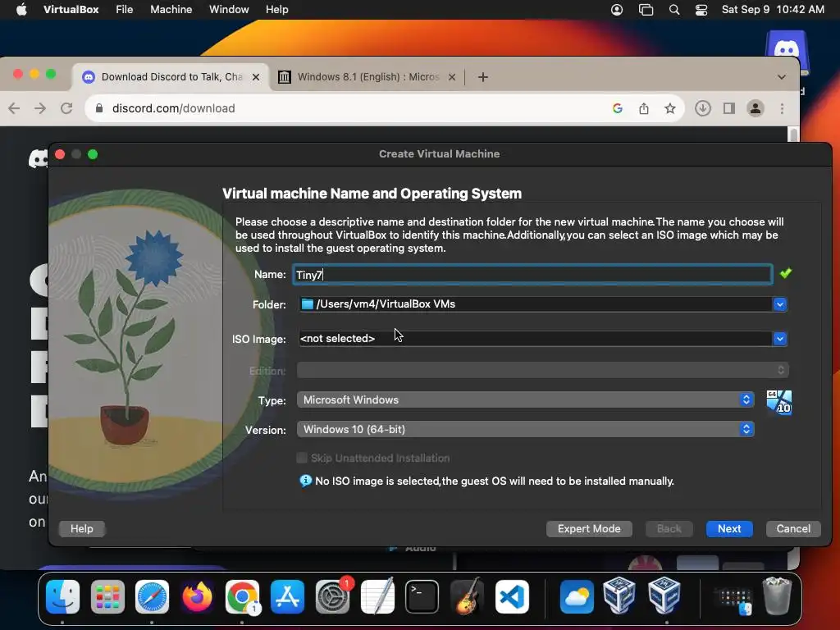The image size is (840, 630).
Task: Bookmark this page with star icon
Action: 669,109
